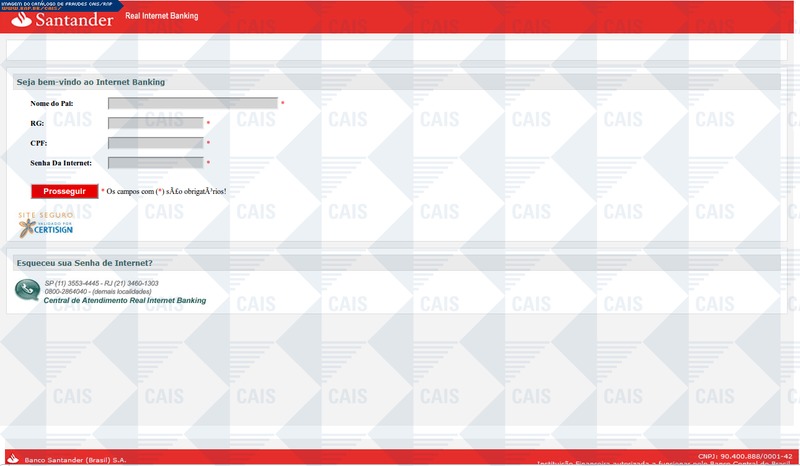The height and width of the screenshot is (466, 800).
Task: Click the green telephone support icon
Action: point(27,290)
